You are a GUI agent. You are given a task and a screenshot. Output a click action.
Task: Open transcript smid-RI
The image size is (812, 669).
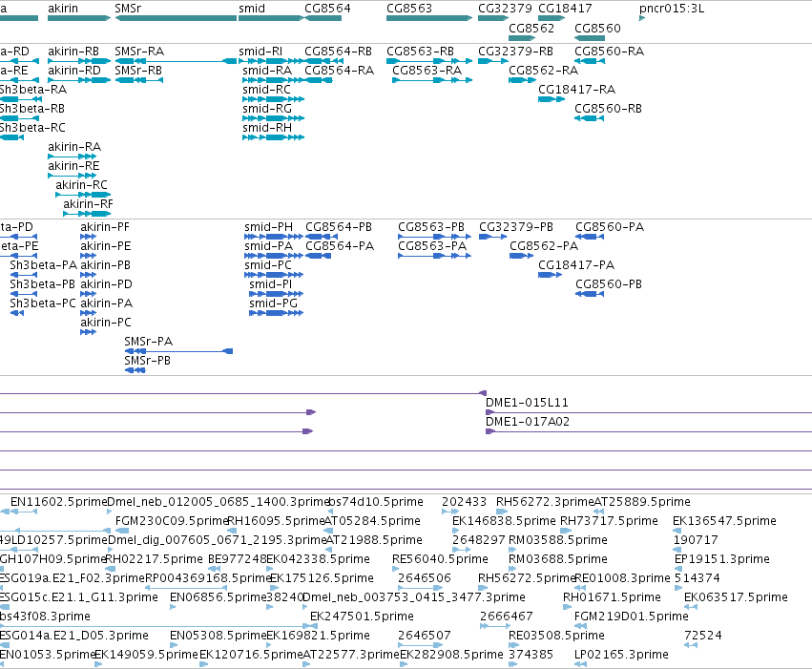coord(260,52)
